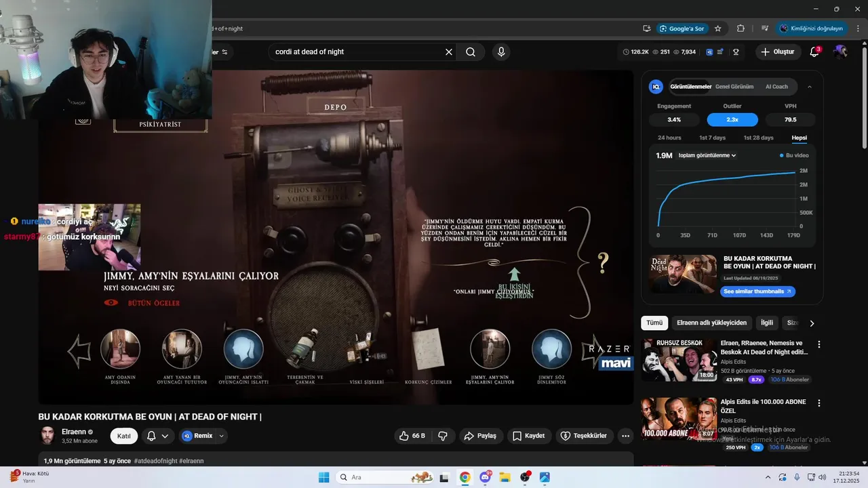Select 'Elraenn adlı yükleyiciden' chip
Screen dimensions: 868x488
tap(711, 323)
